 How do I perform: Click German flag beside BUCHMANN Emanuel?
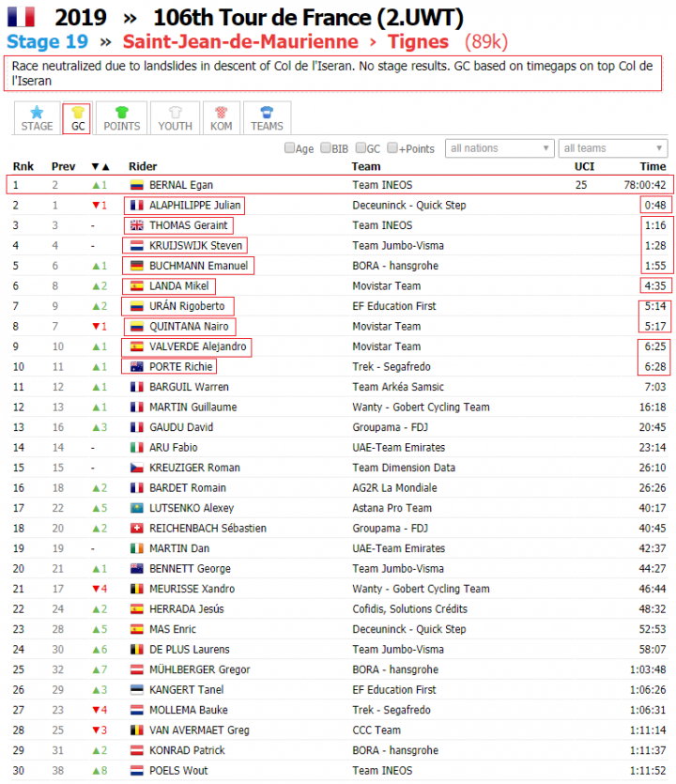pos(137,266)
